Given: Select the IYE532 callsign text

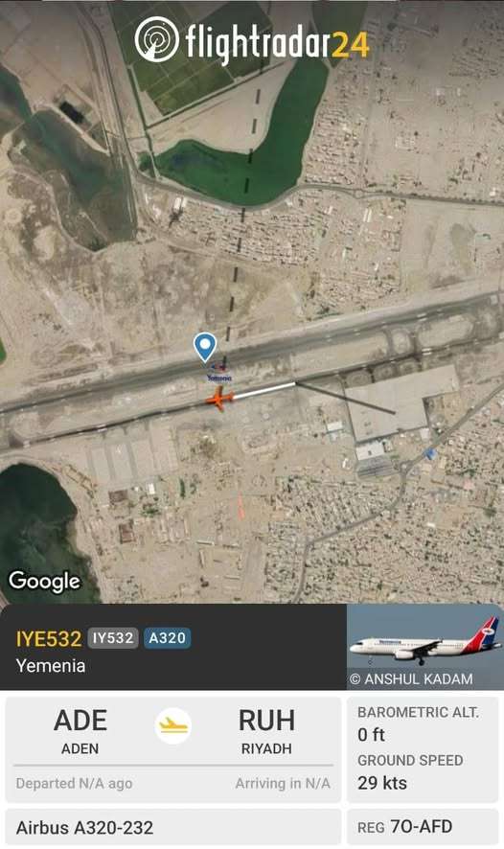Looking at the screenshot, I should (49, 638).
